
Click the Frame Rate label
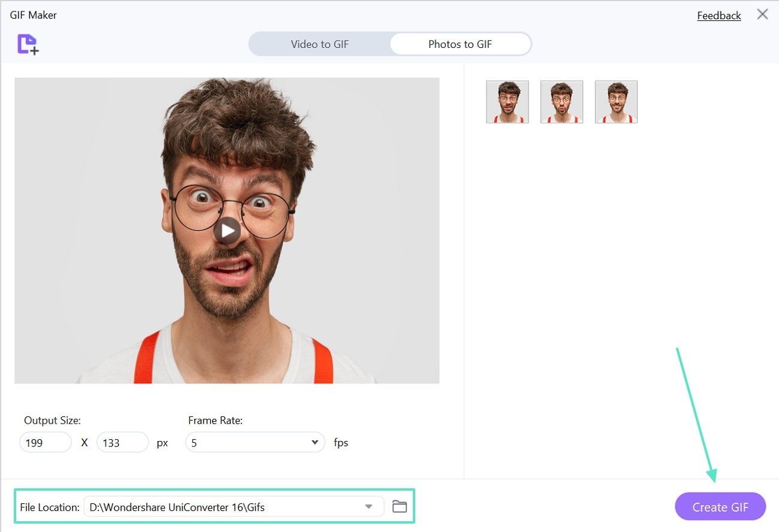pos(215,421)
